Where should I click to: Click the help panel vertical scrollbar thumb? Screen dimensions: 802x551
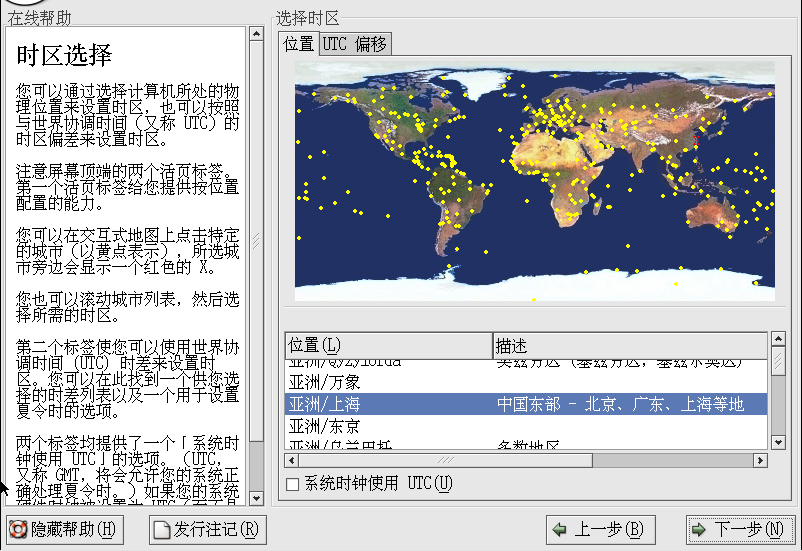click(x=257, y=240)
